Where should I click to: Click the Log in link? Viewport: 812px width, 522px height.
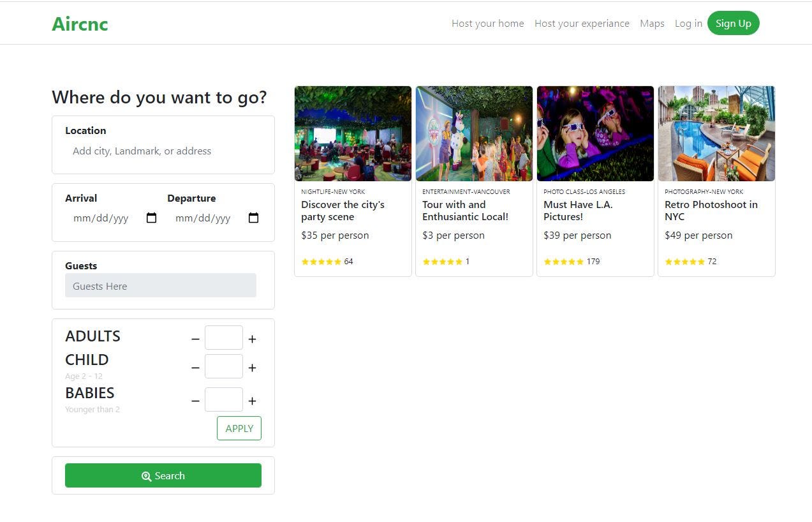tap(688, 23)
